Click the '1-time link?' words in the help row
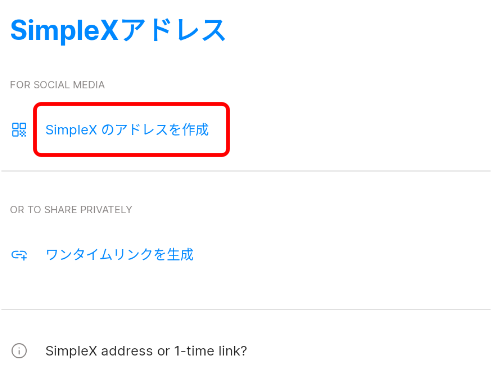Image resolution: width=498 pixels, height=387 pixels. coord(211,351)
